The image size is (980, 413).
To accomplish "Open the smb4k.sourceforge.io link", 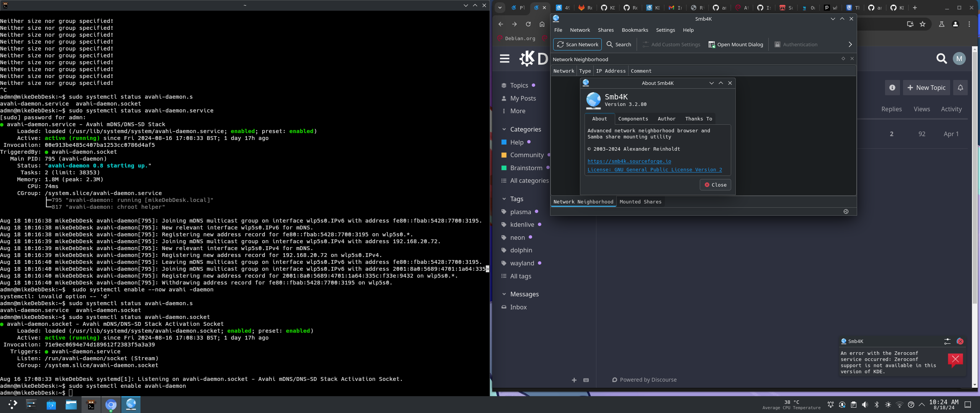I will point(629,161).
